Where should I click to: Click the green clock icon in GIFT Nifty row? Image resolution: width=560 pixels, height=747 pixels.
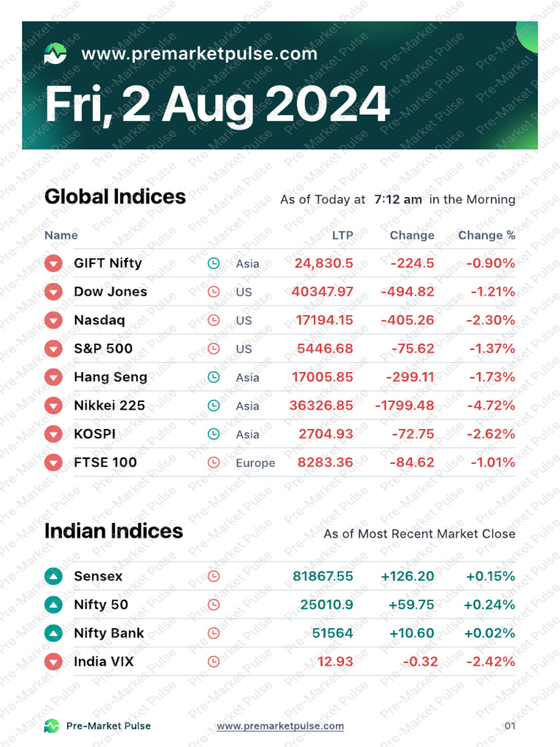pyautogui.click(x=214, y=263)
